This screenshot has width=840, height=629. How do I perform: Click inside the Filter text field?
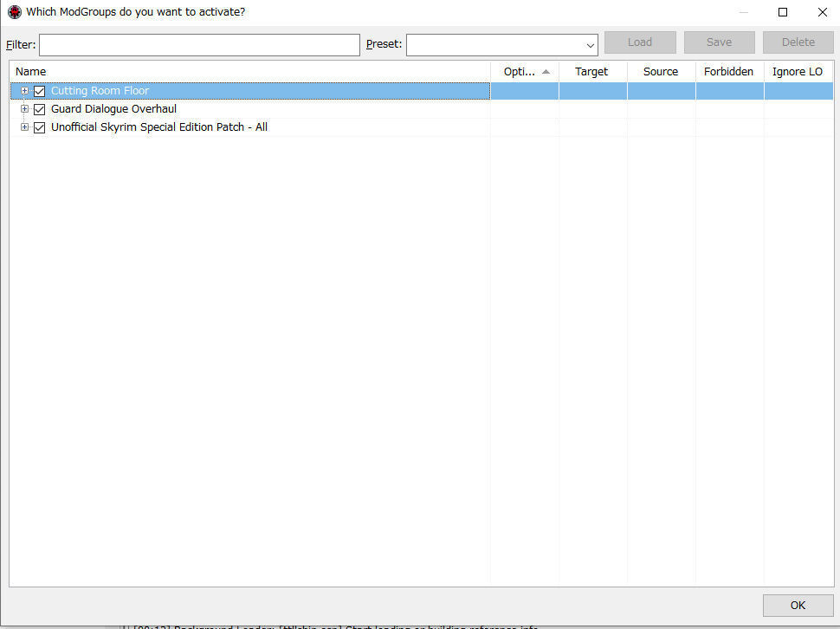point(199,45)
